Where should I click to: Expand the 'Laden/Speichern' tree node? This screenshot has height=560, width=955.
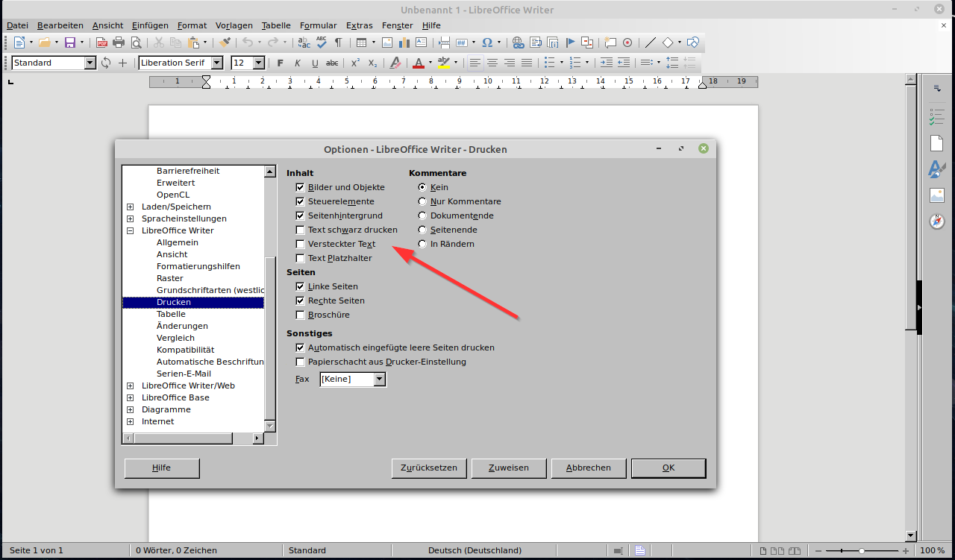point(131,207)
